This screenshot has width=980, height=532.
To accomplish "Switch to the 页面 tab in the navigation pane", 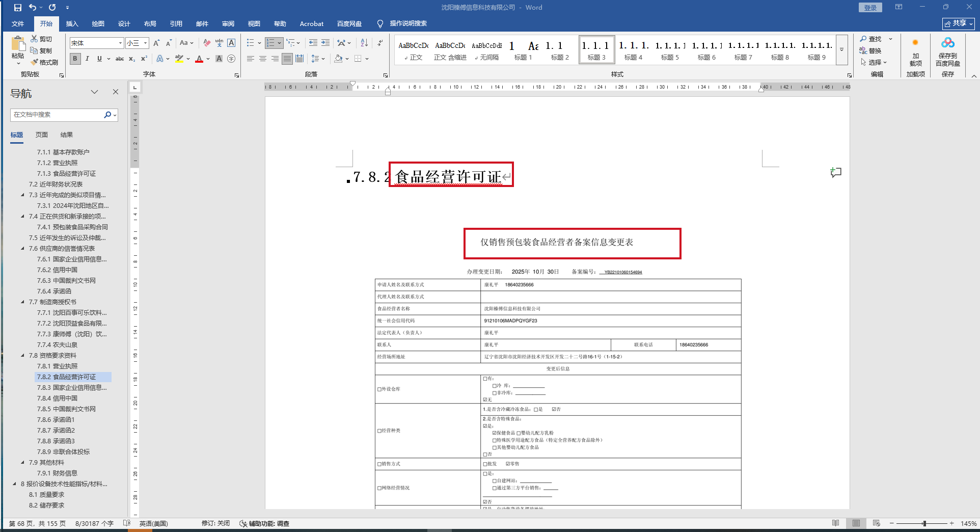I will coord(41,135).
